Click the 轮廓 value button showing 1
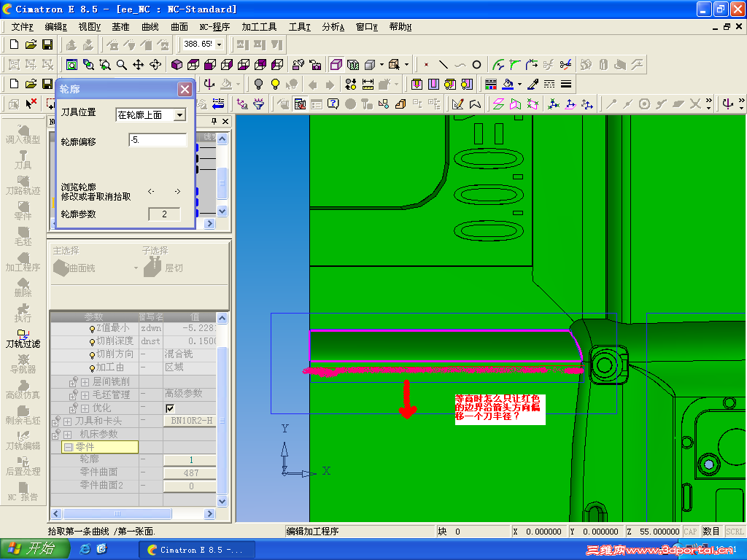 click(190, 460)
